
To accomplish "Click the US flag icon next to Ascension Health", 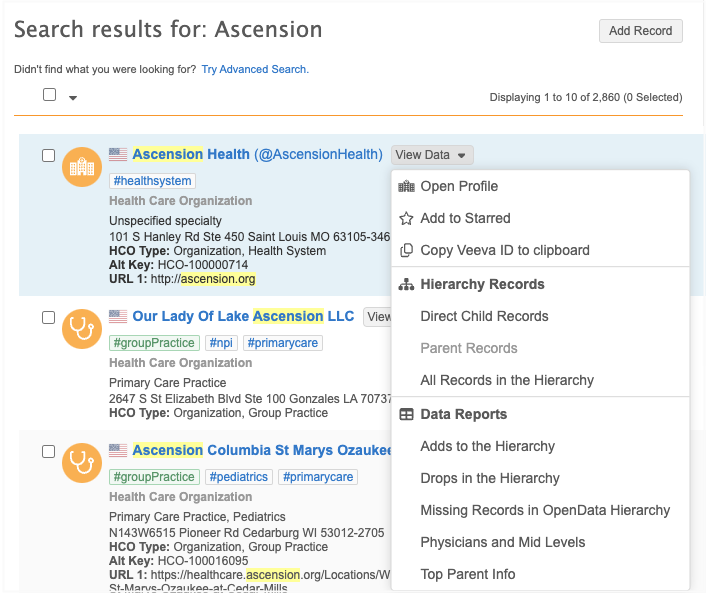I will point(118,154).
